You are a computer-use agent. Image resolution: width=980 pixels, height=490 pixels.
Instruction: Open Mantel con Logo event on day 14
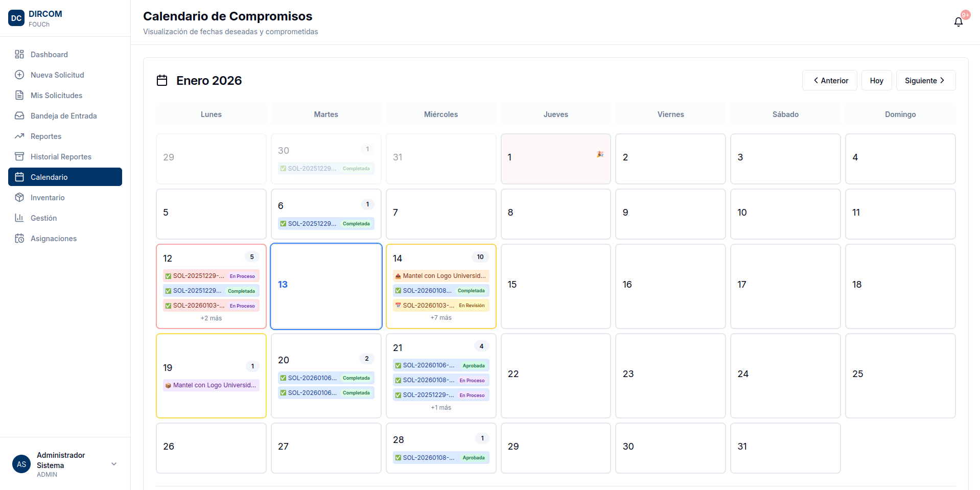coord(441,276)
